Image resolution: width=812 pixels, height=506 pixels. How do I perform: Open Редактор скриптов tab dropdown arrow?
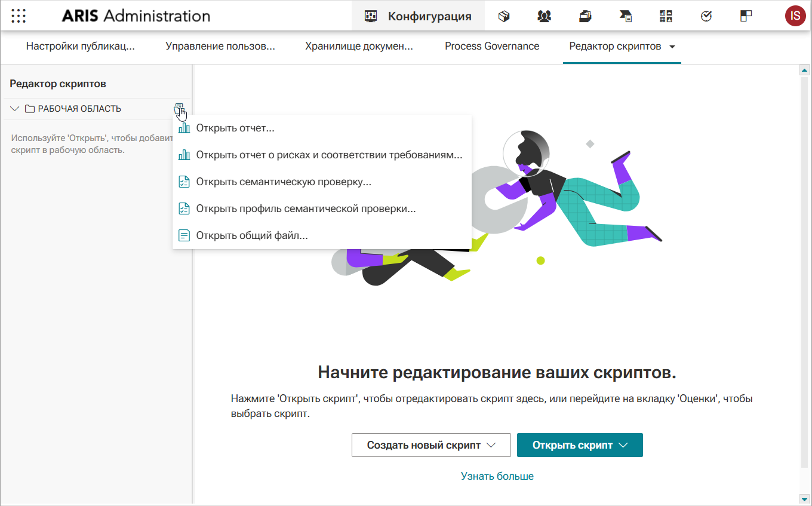(x=672, y=47)
